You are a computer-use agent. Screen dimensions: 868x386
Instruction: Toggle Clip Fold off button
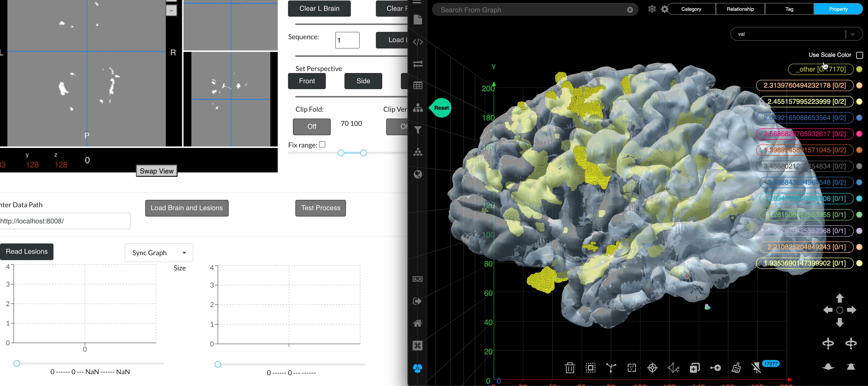click(x=312, y=127)
